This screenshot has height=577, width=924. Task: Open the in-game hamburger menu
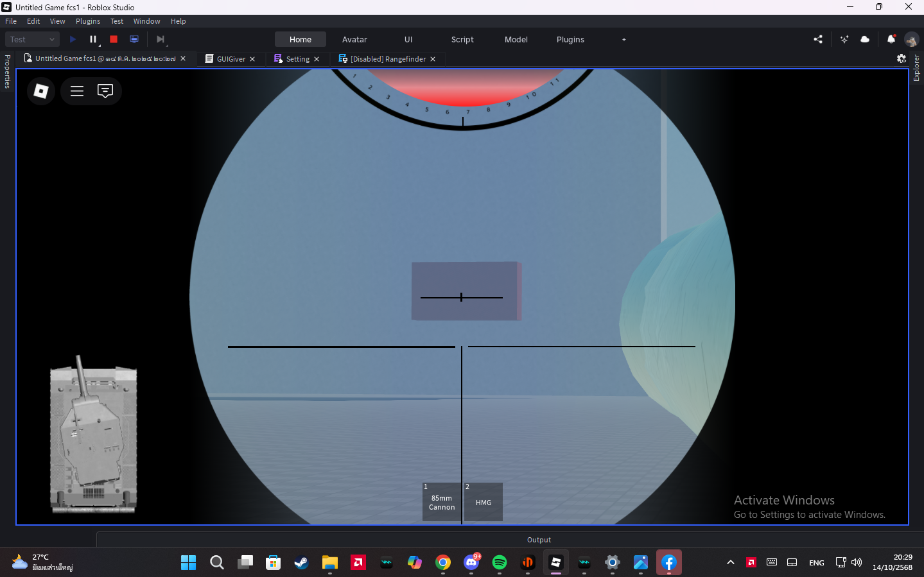[x=77, y=91]
